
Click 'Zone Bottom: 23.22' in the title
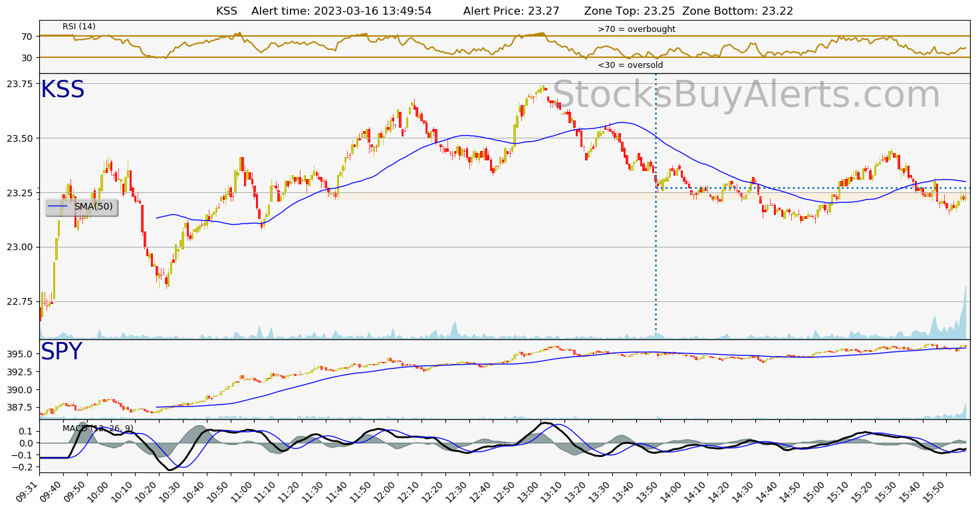[738, 11]
